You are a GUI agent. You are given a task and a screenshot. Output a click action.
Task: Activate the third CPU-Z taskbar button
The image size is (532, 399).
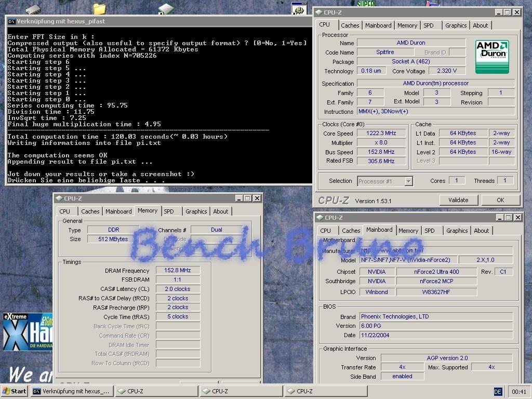(x=326, y=391)
